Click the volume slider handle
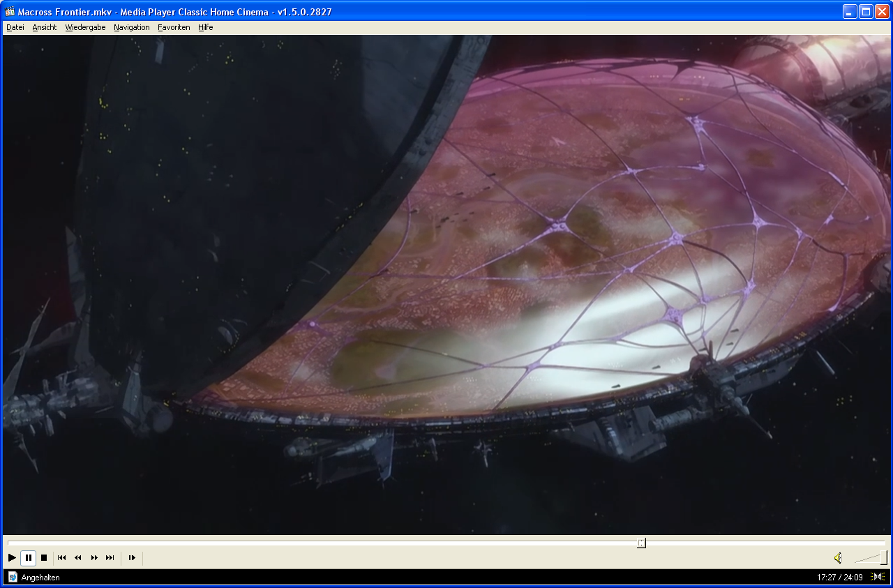This screenshot has height=588, width=893. coord(883,557)
